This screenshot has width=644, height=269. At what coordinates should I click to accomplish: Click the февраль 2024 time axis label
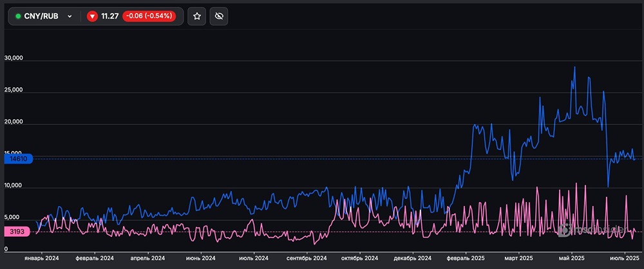[x=95, y=258]
